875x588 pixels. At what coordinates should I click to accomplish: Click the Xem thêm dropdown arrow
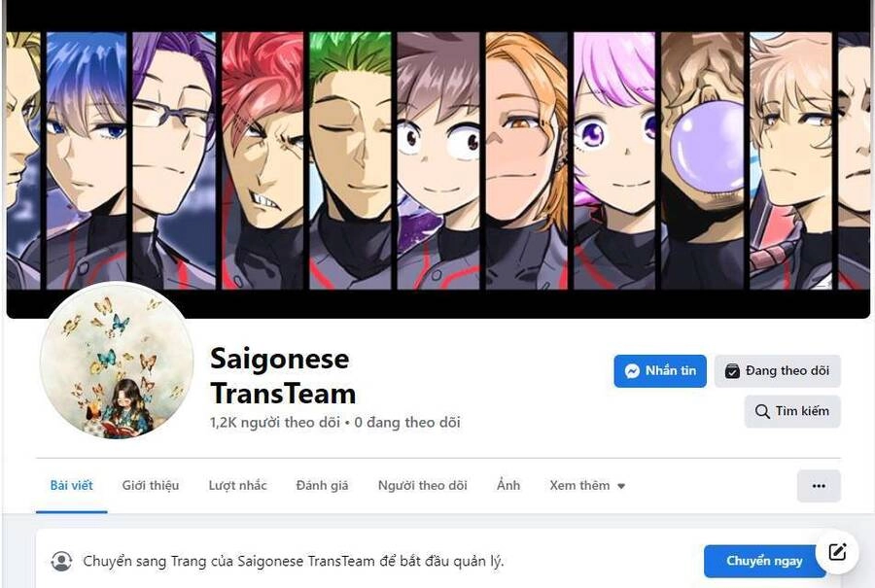[621, 487]
